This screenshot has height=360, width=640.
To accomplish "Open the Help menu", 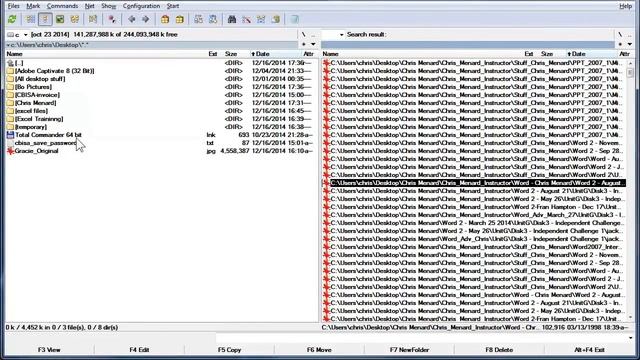I will click(625, 6).
